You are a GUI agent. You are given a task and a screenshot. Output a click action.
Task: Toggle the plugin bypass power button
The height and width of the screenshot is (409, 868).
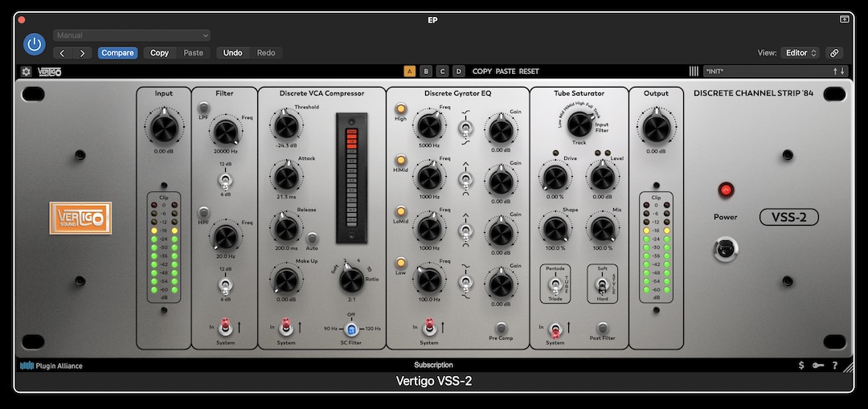(x=35, y=44)
